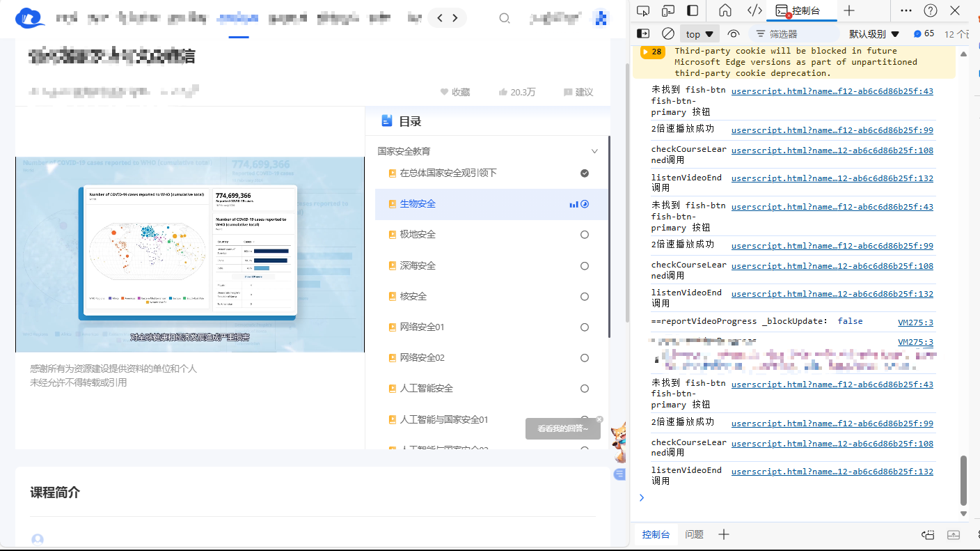Toggle device emulation icon in DevTools
Image resolution: width=980 pixels, height=551 pixels.
click(667, 10)
